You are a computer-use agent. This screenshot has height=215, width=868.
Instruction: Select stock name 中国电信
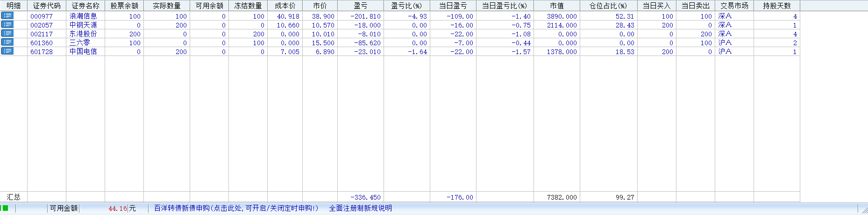pos(83,52)
